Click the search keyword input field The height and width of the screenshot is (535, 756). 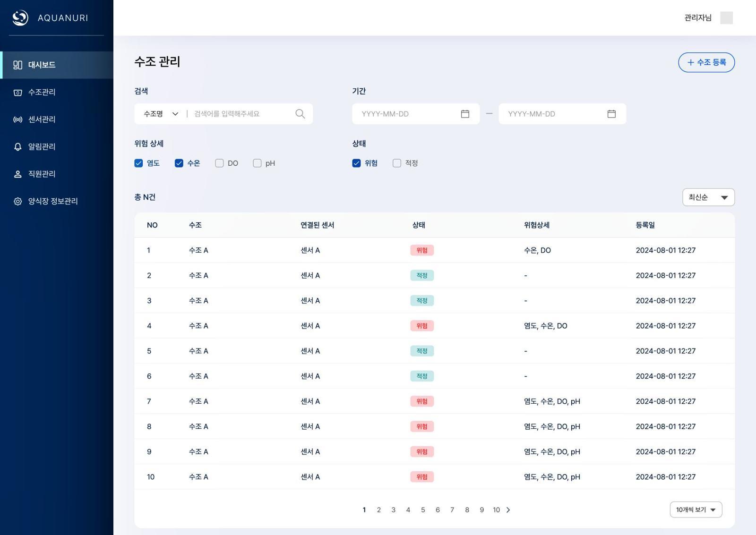241,114
